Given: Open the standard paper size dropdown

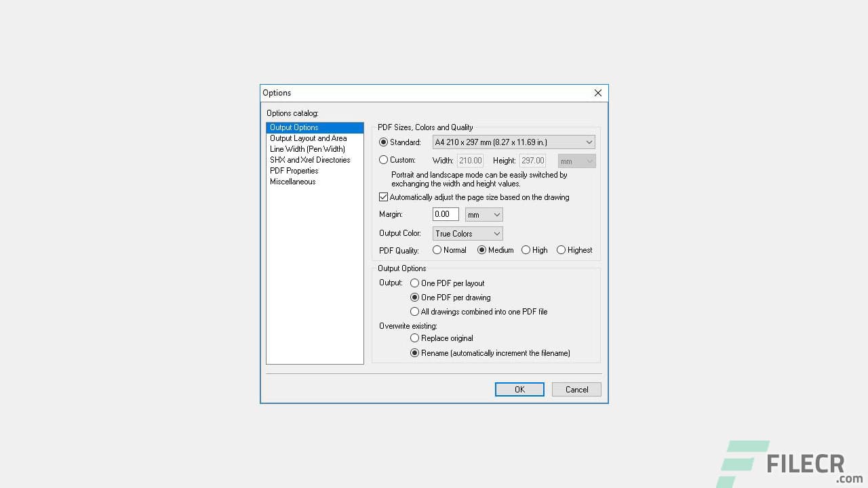Looking at the screenshot, I should click(588, 142).
